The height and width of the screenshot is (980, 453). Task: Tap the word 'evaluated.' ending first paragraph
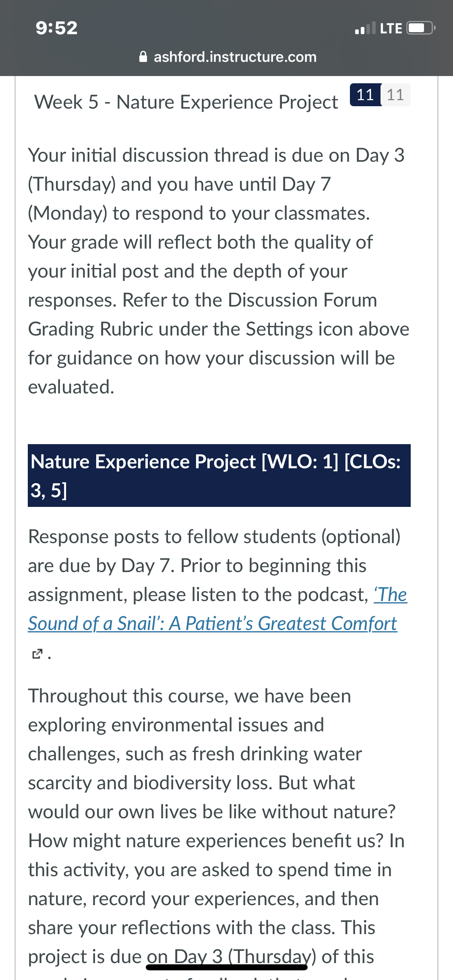[x=71, y=387]
